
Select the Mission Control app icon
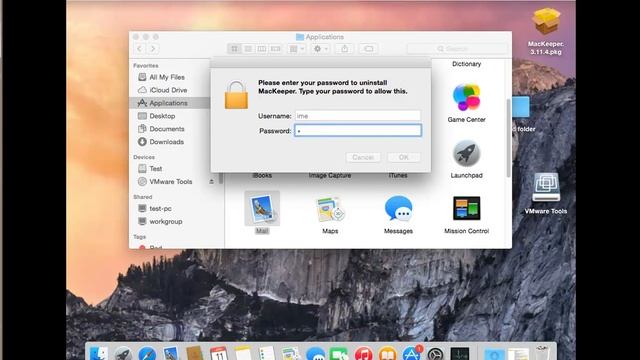(467, 209)
